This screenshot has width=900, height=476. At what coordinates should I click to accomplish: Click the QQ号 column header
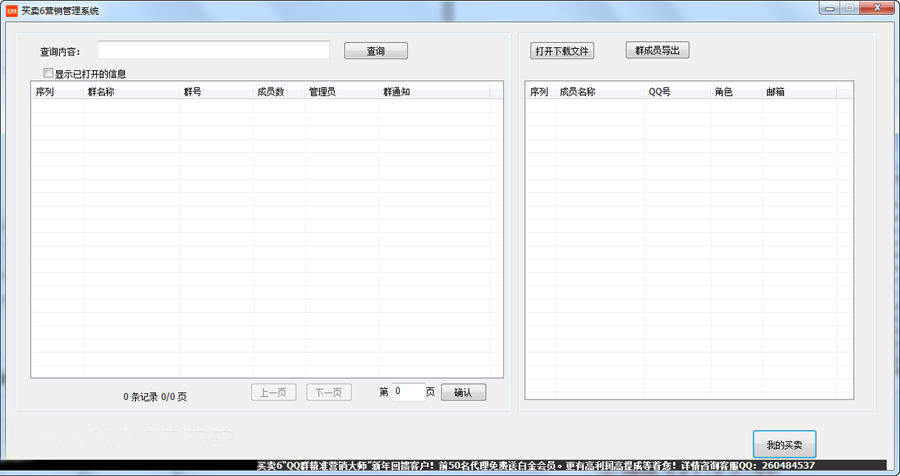click(x=676, y=92)
